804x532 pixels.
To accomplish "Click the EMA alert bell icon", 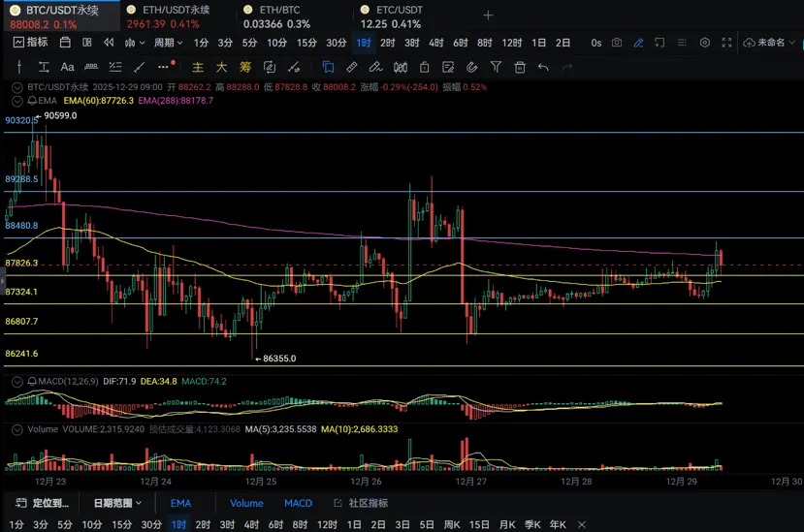I will (x=32, y=101).
